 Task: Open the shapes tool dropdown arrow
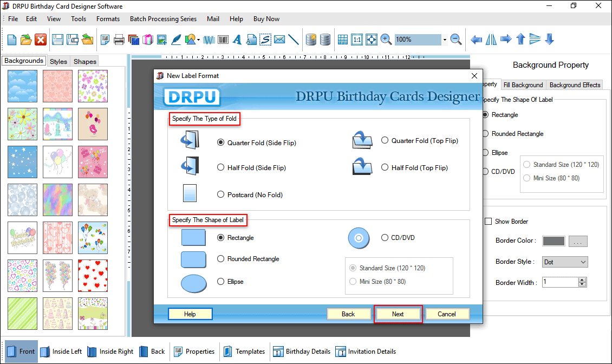[198, 40]
